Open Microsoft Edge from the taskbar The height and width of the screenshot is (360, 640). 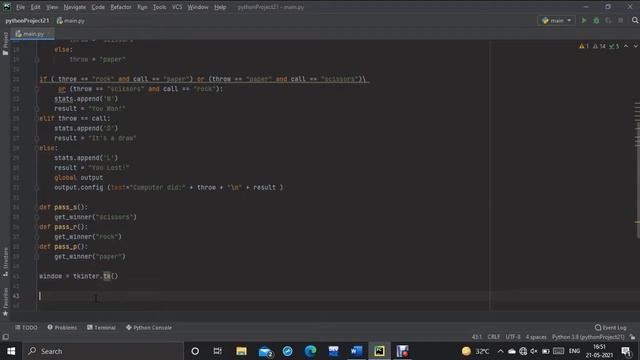point(311,351)
